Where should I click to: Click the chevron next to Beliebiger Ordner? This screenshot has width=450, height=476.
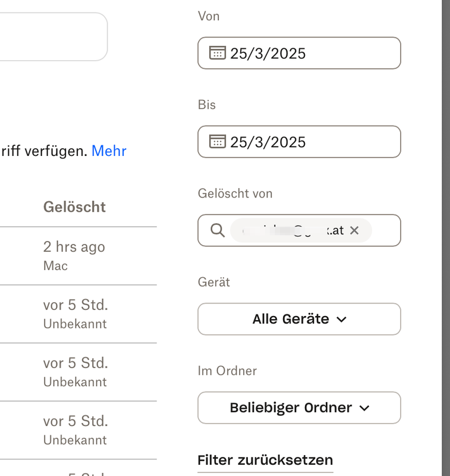364,408
